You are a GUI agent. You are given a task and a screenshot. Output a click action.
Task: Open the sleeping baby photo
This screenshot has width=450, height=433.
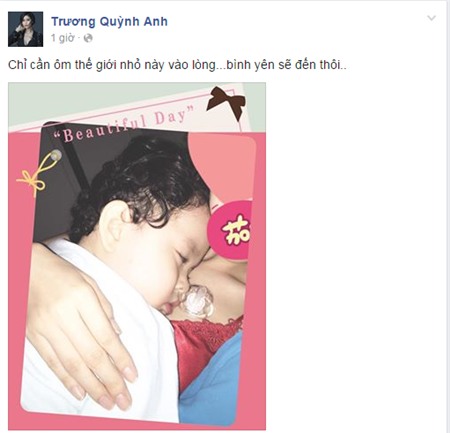[137, 256]
